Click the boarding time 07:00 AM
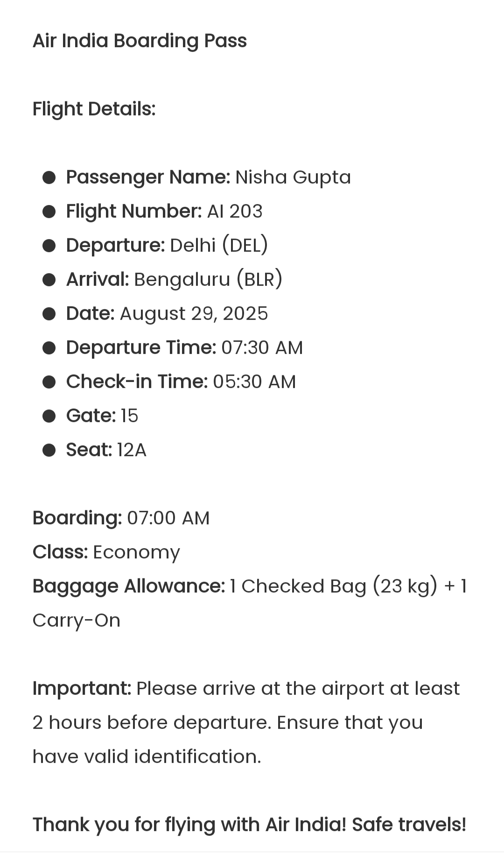 pos(168,518)
